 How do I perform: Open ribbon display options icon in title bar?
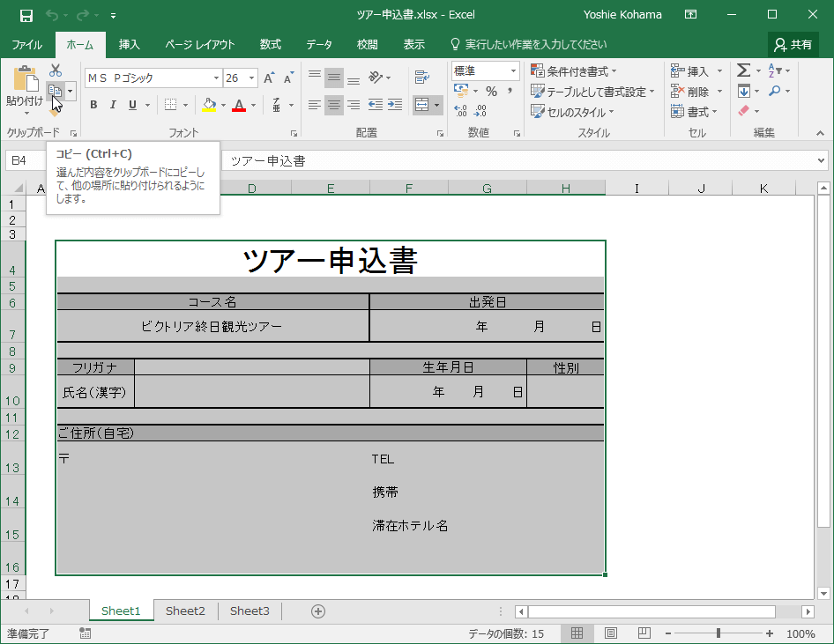pos(690,15)
